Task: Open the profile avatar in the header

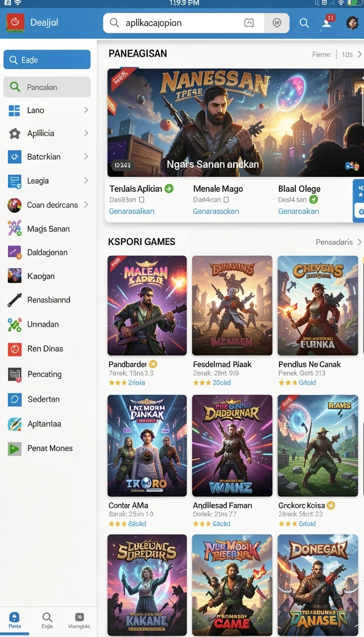Action: 352,22
